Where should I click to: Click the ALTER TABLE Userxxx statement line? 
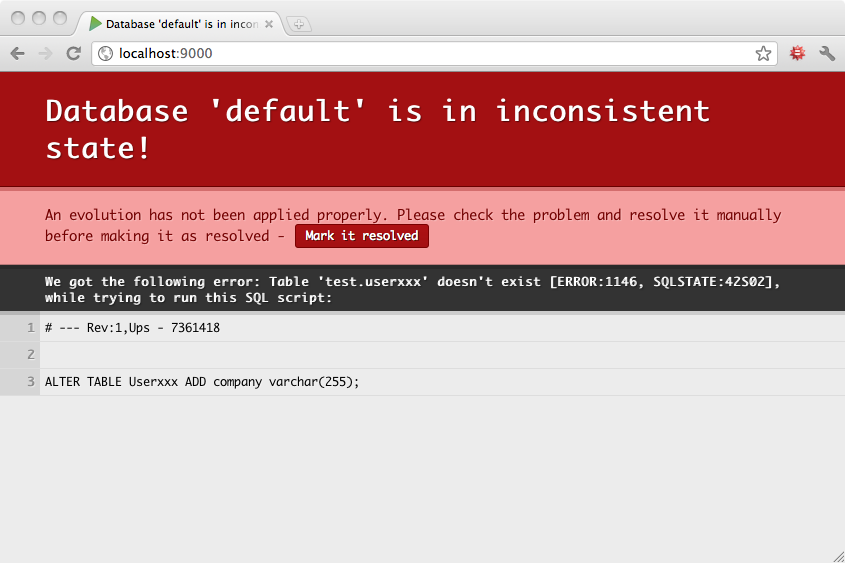(x=202, y=382)
